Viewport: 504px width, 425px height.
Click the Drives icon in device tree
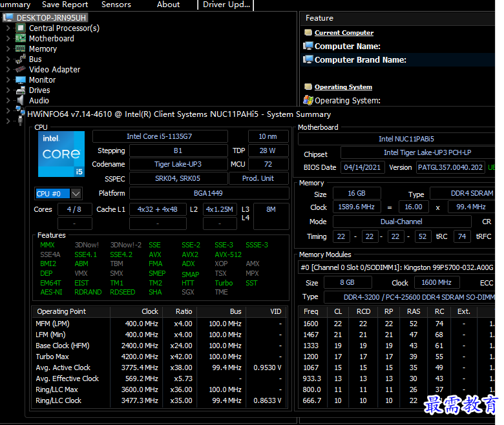[x=21, y=90]
